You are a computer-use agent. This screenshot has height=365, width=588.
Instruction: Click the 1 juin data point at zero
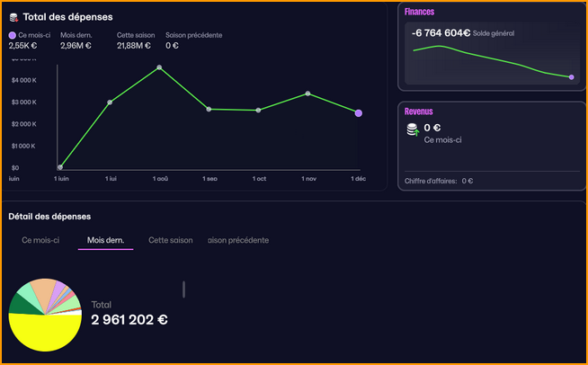point(59,167)
